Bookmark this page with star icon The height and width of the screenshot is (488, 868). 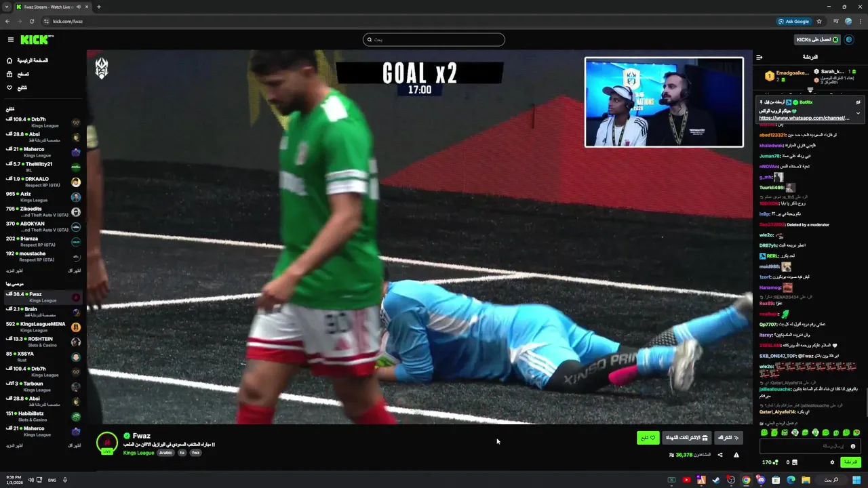[x=819, y=21]
